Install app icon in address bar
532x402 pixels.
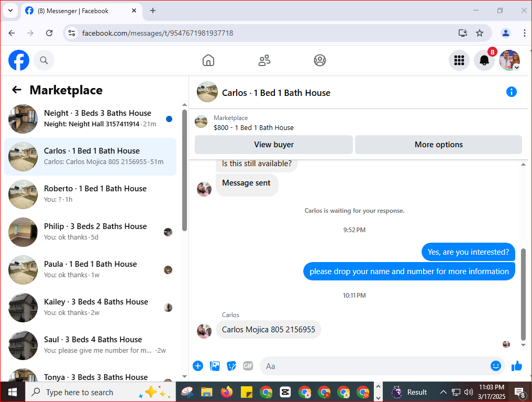[x=463, y=33]
